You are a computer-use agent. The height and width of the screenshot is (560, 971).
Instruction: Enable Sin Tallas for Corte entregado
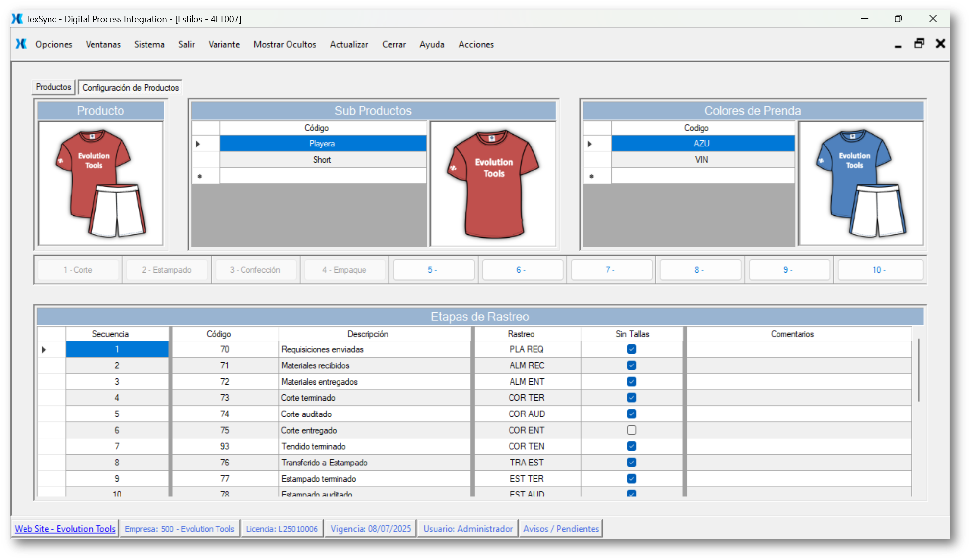[631, 430]
